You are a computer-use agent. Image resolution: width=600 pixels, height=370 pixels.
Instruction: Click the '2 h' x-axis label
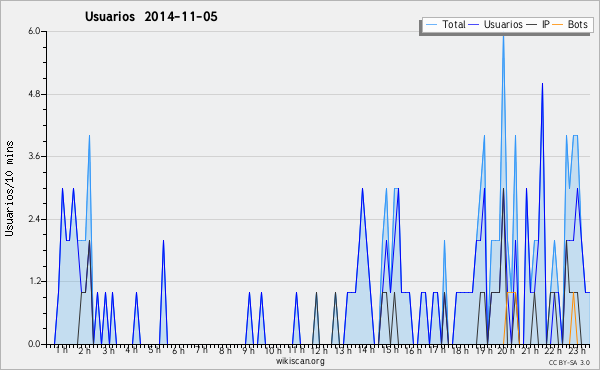(x=85, y=350)
